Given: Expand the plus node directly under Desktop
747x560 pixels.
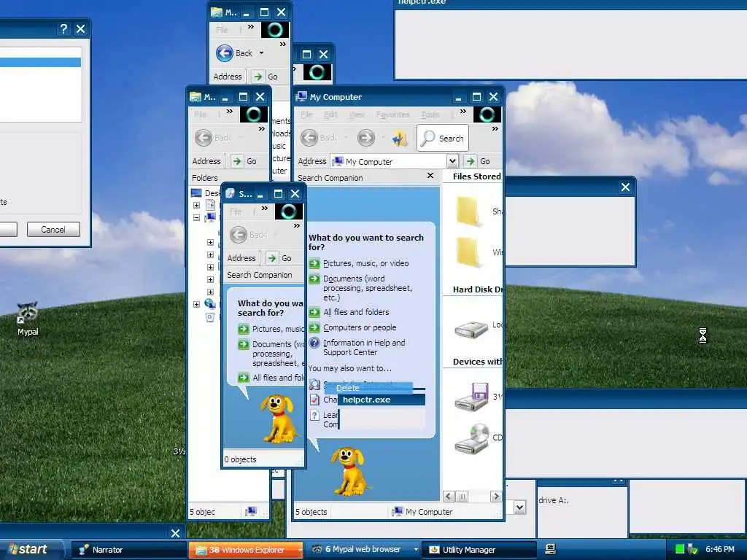Looking at the screenshot, I should 196,205.
